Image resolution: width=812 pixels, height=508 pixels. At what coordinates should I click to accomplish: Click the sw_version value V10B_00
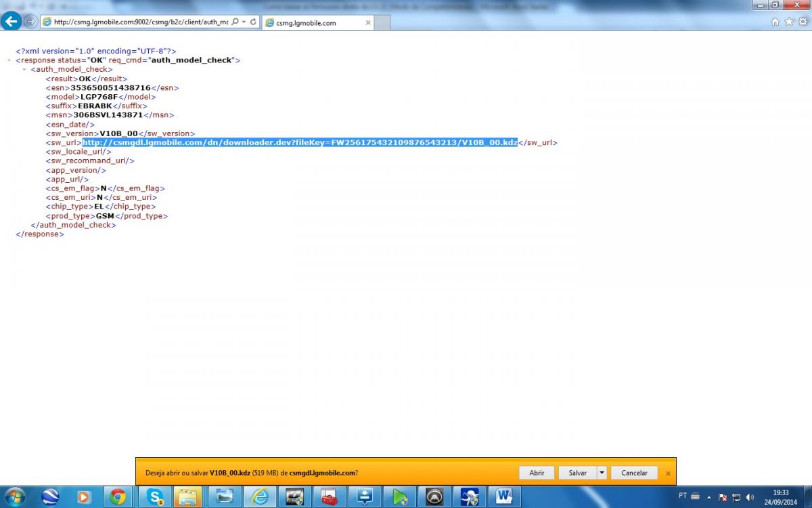pyautogui.click(x=118, y=133)
